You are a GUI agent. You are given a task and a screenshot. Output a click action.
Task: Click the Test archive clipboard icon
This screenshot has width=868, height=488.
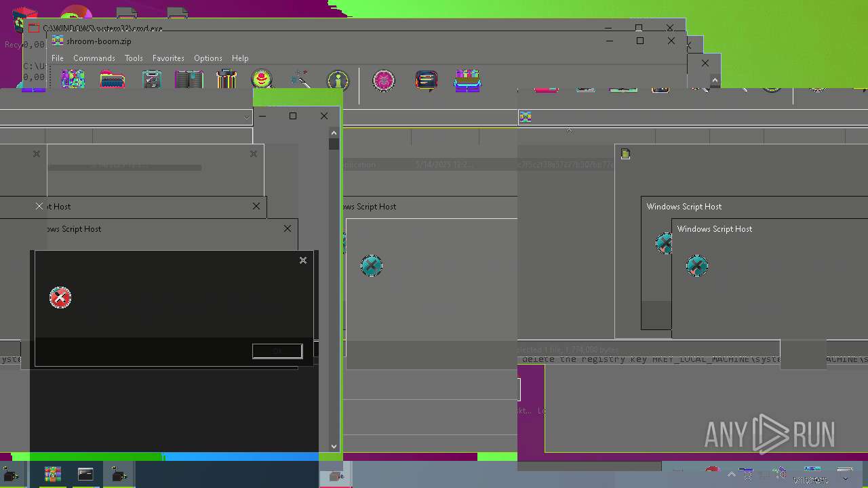tap(152, 80)
